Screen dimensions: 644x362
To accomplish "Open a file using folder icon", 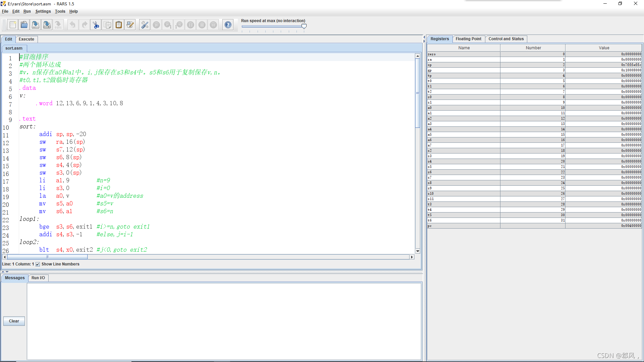I will coord(24,25).
